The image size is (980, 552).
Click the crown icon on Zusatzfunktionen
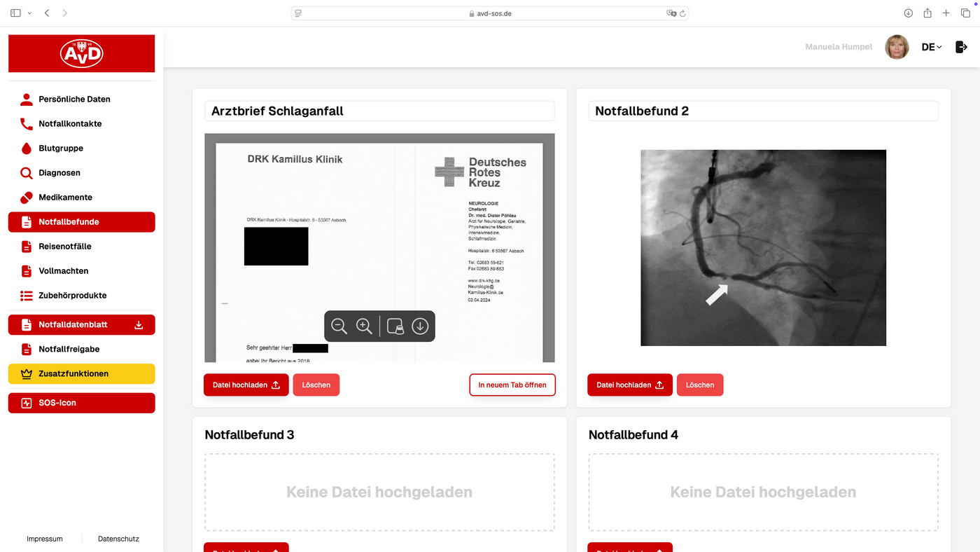tap(27, 374)
